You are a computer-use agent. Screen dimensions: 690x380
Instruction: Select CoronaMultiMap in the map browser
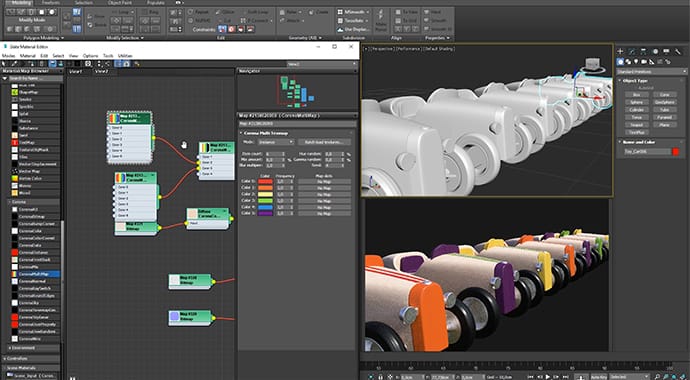[35, 274]
